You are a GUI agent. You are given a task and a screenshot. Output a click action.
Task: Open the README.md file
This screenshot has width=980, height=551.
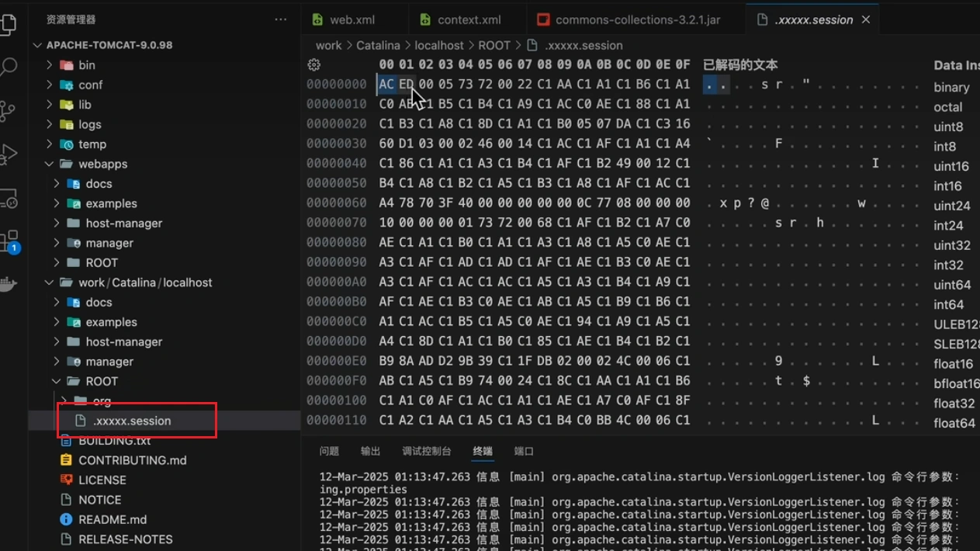pyautogui.click(x=112, y=519)
